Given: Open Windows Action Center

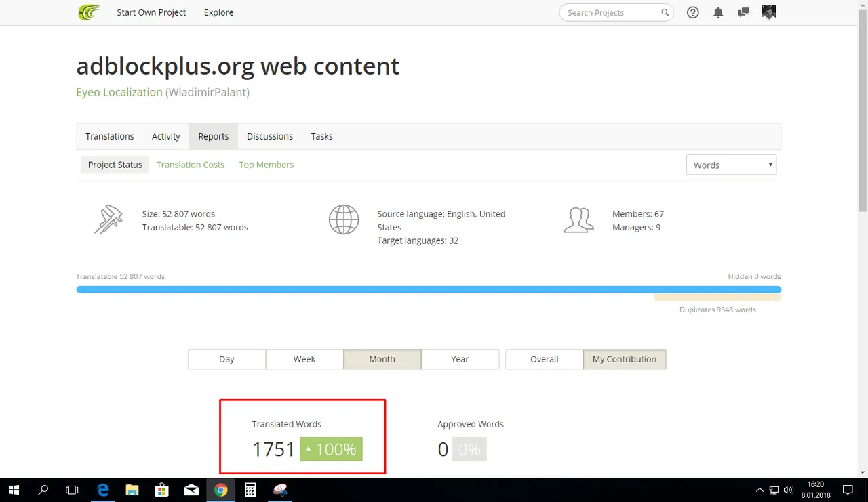Looking at the screenshot, I should tap(848, 490).
